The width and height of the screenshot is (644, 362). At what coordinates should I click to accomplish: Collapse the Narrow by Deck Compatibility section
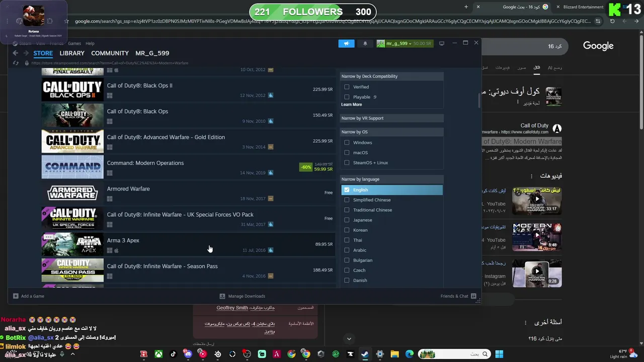(391, 76)
